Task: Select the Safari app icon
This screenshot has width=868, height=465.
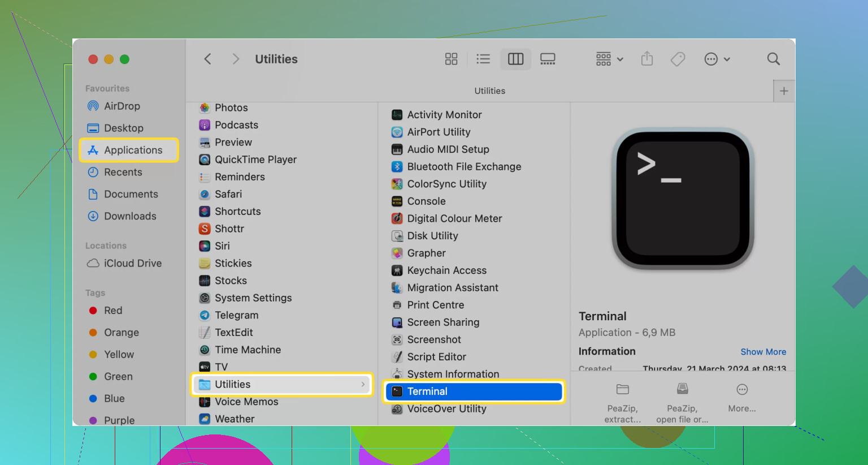Action: tap(205, 194)
